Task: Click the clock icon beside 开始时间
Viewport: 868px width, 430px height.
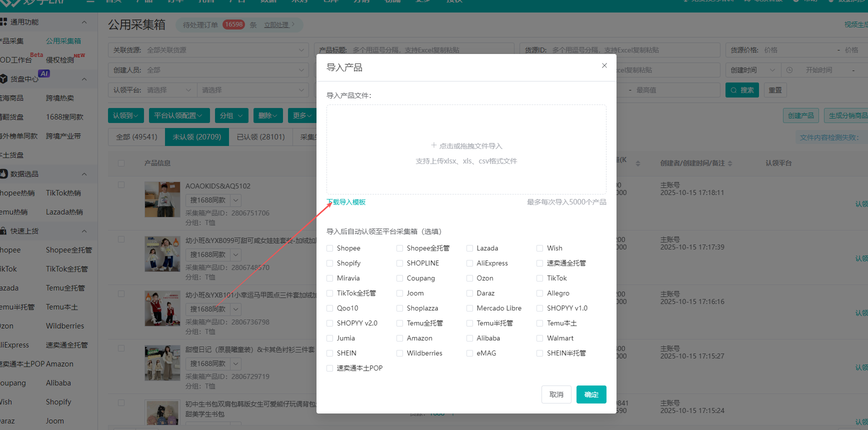Action: [789, 70]
